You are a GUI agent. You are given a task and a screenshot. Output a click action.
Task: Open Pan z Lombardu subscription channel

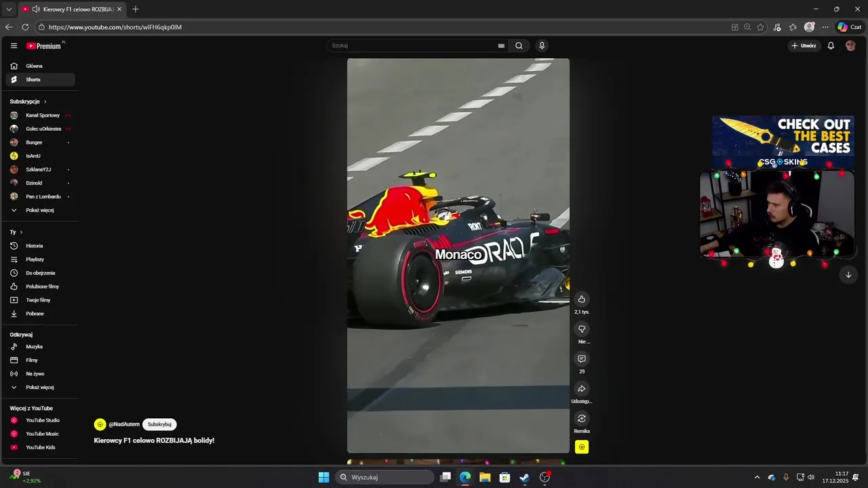click(41, 197)
